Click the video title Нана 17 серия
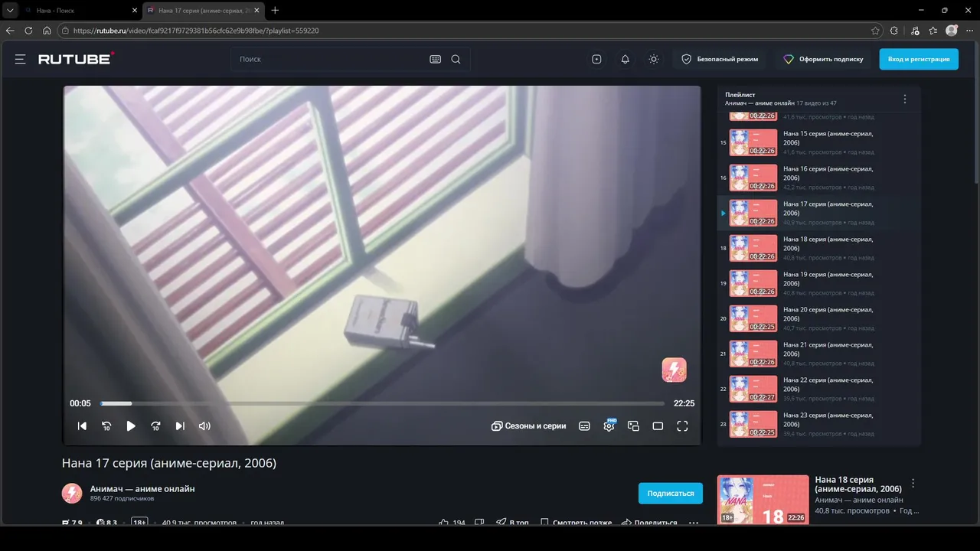 [169, 463]
